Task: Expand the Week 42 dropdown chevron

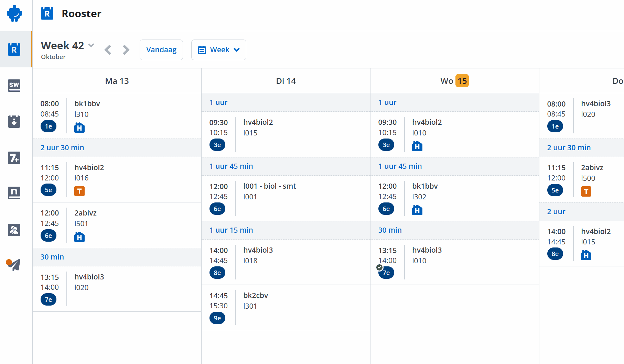Action: tap(91, 45)
